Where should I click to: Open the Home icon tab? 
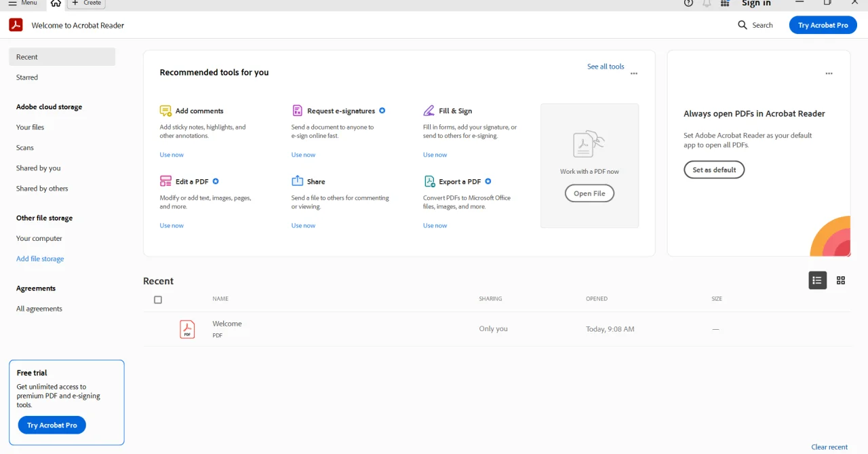pyautogui.click(x=56, y=3)
